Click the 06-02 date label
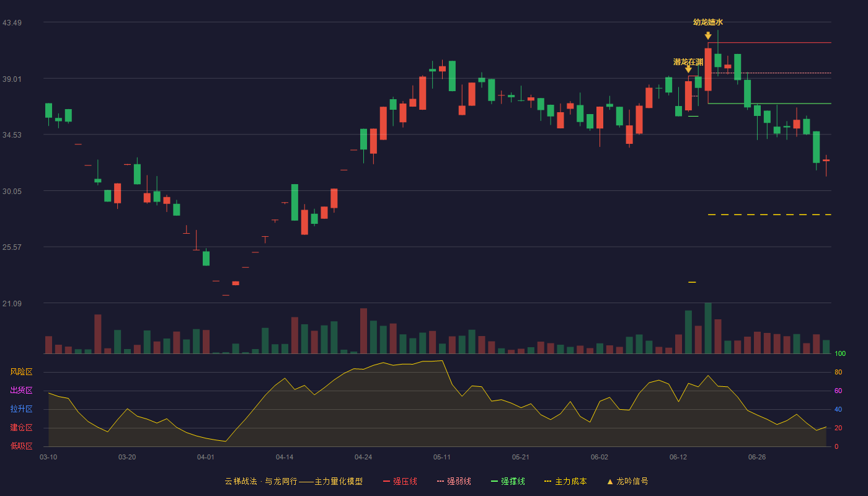The height and width of the screenshot is (496, 868). [600, 457]
